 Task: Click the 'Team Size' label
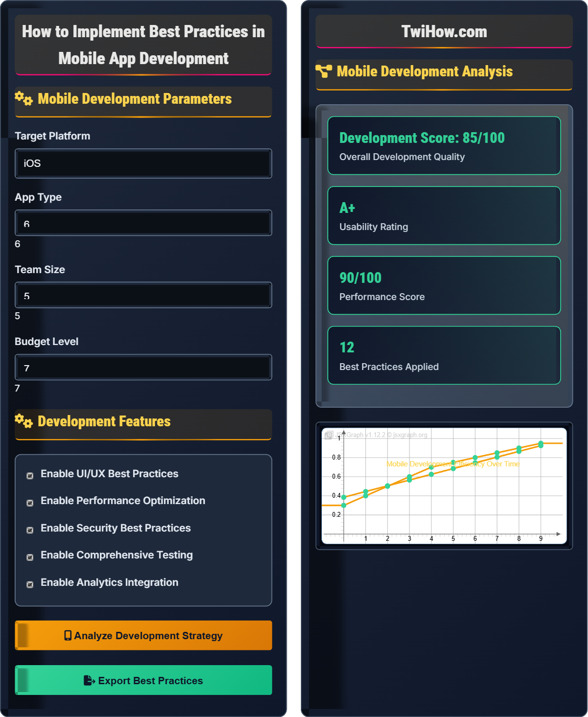(40, 270)
